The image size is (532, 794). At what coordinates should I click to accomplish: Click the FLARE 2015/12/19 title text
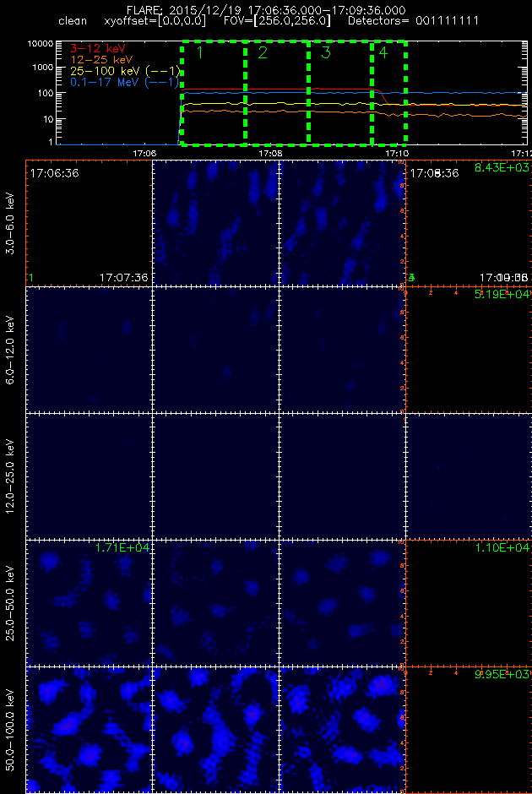point(265,10)
